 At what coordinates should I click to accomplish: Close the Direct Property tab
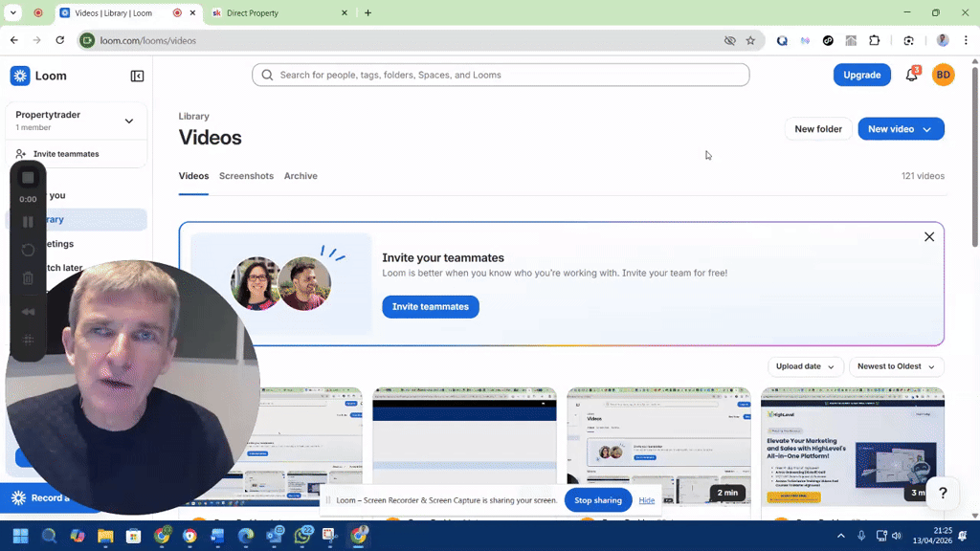[x=345, y=12]
